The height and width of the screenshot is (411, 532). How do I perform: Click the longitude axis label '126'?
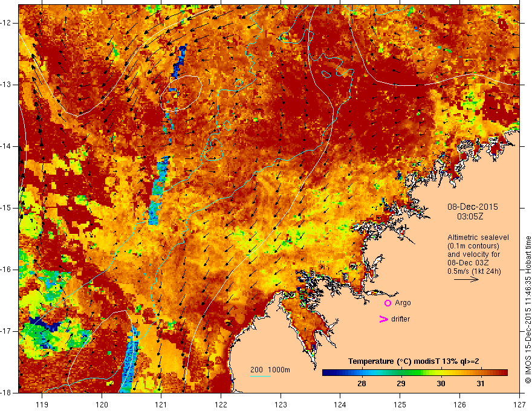pyautogui.click(x=459, y=404)
